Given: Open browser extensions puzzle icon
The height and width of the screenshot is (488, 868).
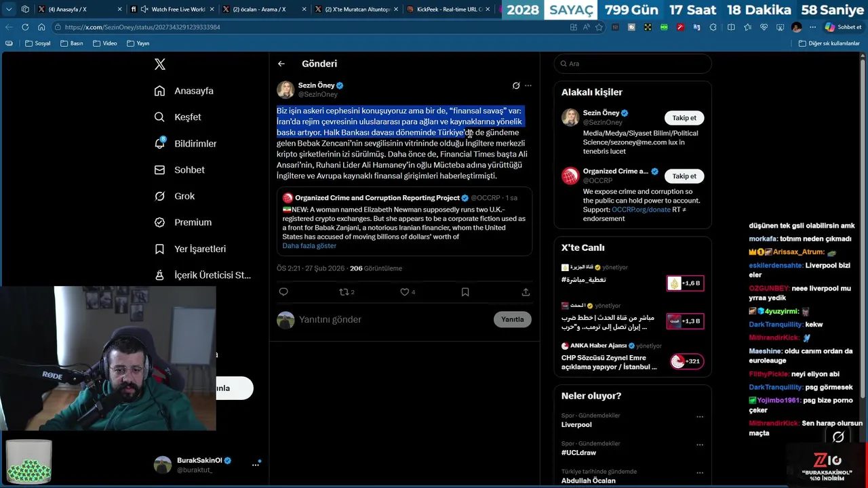Looking at the screenshot, I should pos(713,27).
